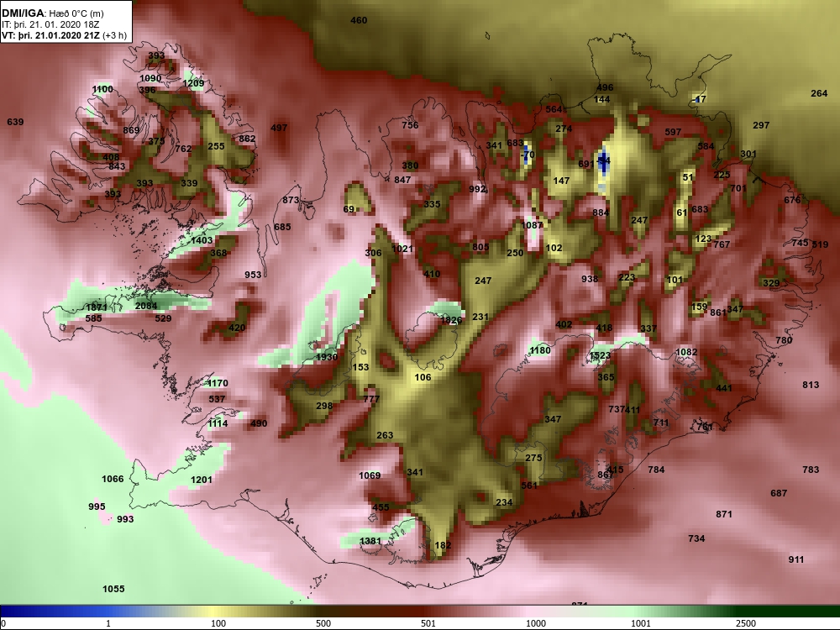Click the map value 869
The height and width of the screenshot is (630, 840).
click(x=131, y=130)
